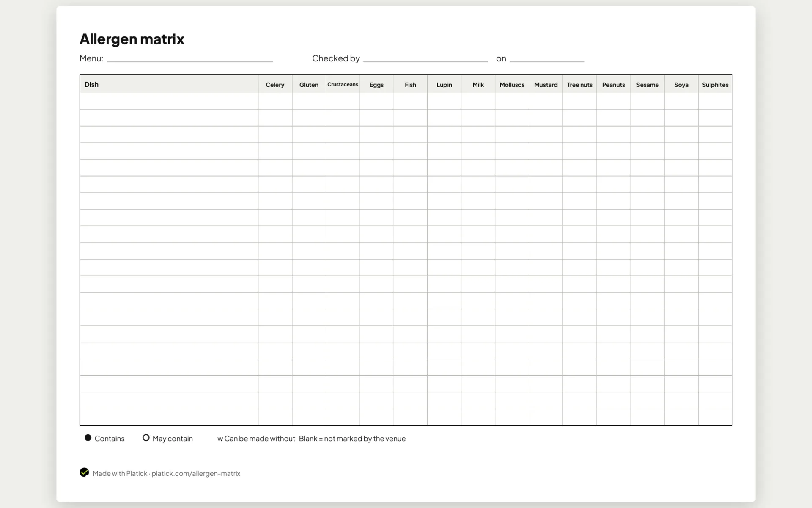The image size is (812, 508).
Task: Click the 'Allergen matrix' title
Action: [132, 39]
